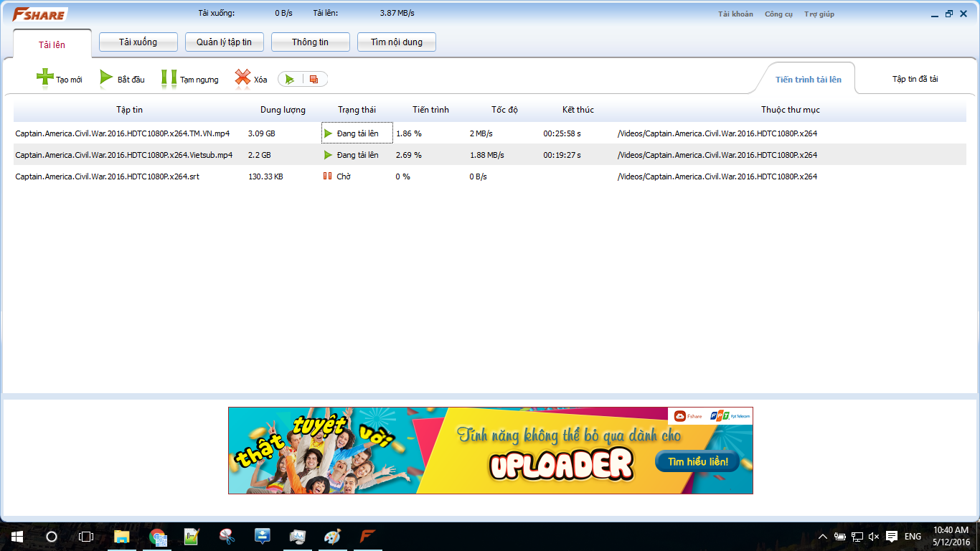Click the small red stop-all icon
Image resolution: width=980 pixels, height=551 pixels.
click(x=314, y=79)
